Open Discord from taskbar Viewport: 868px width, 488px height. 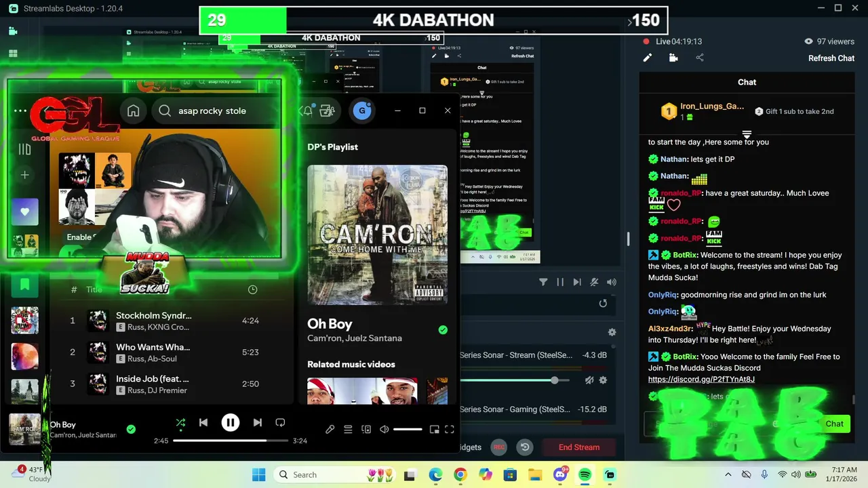coord(560,474)
